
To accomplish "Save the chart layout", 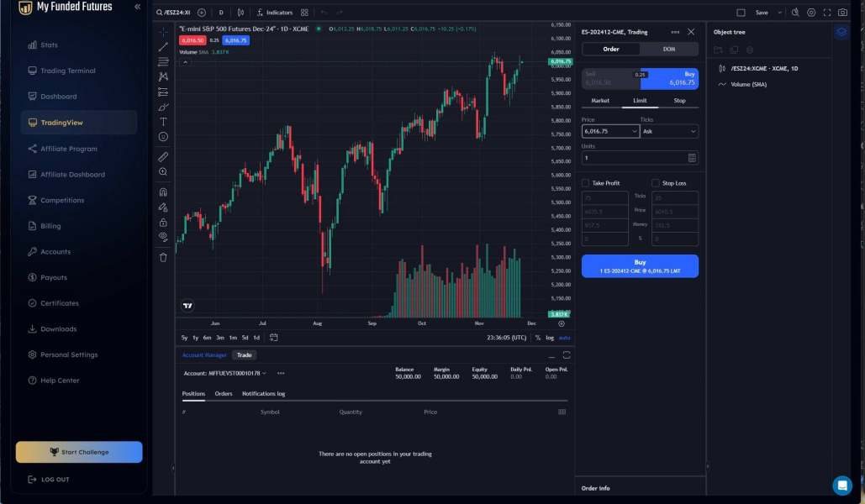I will pos(762,12).
